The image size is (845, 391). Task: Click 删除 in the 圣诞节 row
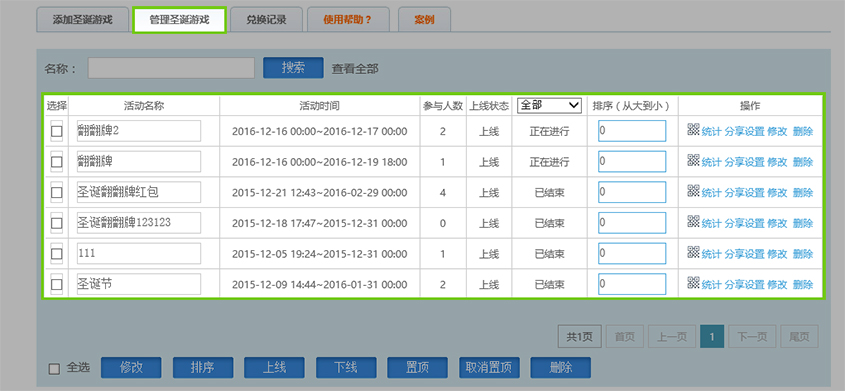803,285
